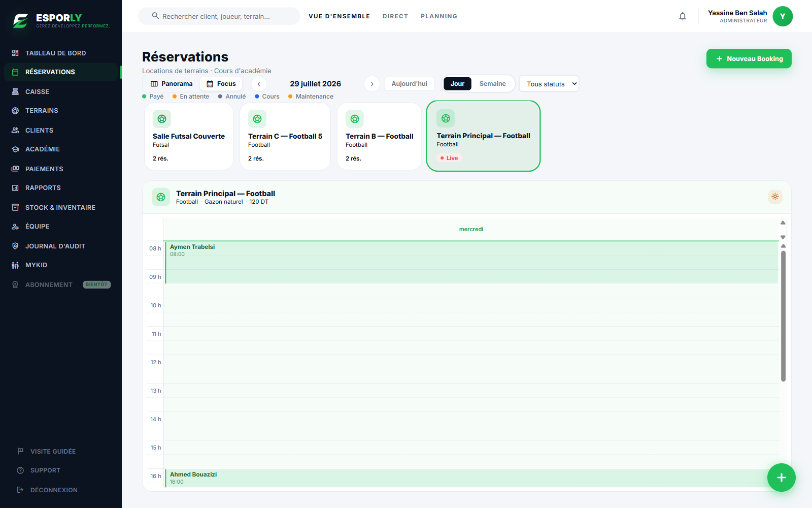
Task: Select the Terrain Principal — Football card
Action: tap(483, 136)
